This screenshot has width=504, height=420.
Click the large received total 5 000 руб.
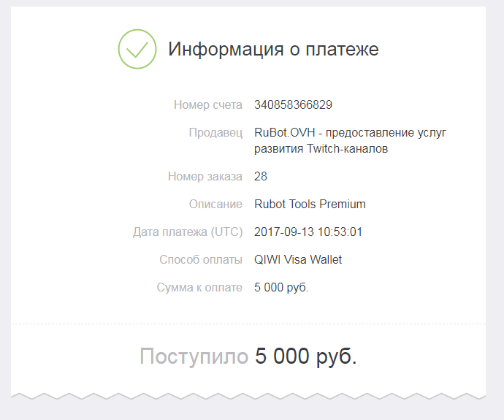click(305, 356)
